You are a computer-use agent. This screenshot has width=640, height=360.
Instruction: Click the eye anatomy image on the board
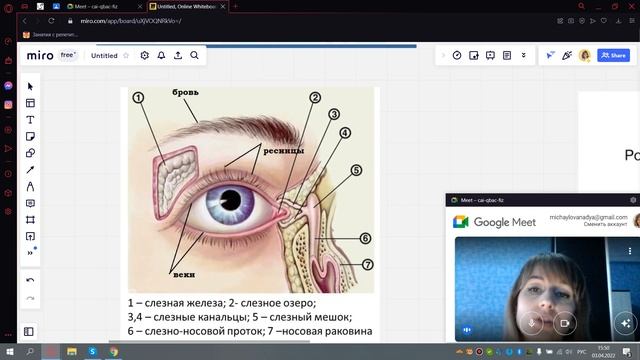click(x=251, y=190)
